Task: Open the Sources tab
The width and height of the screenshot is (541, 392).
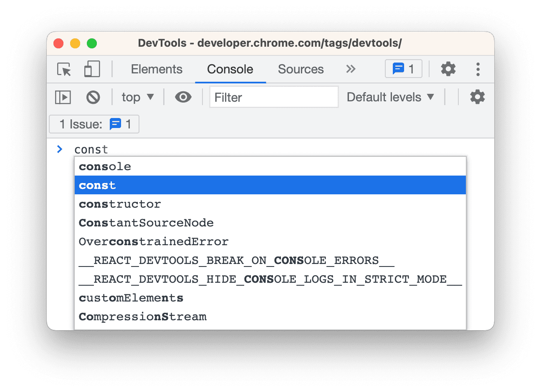Action: 301,69
